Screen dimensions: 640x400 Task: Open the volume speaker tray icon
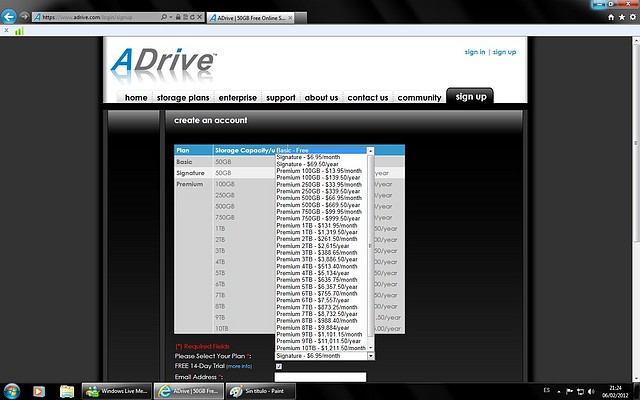(x=591, y=392)
